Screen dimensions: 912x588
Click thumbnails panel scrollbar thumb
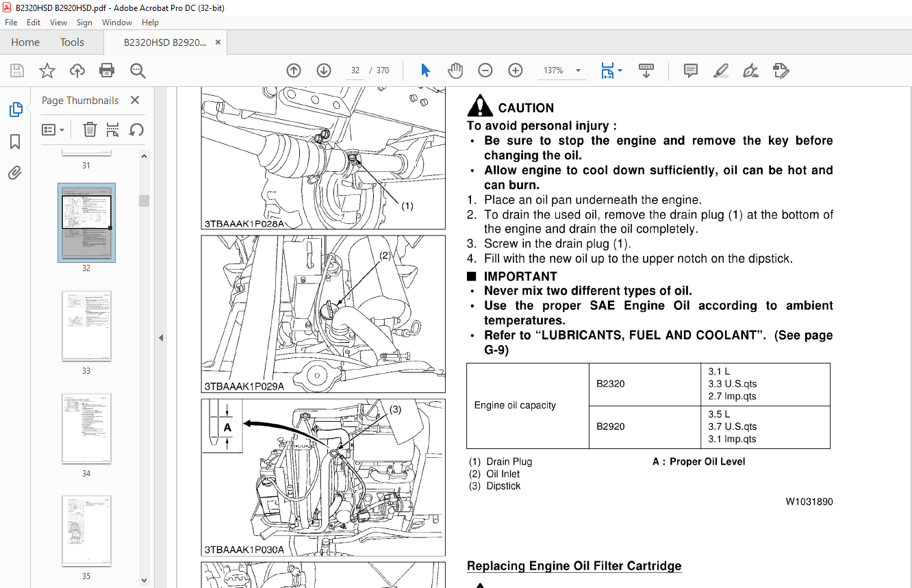tap(144, 201)
